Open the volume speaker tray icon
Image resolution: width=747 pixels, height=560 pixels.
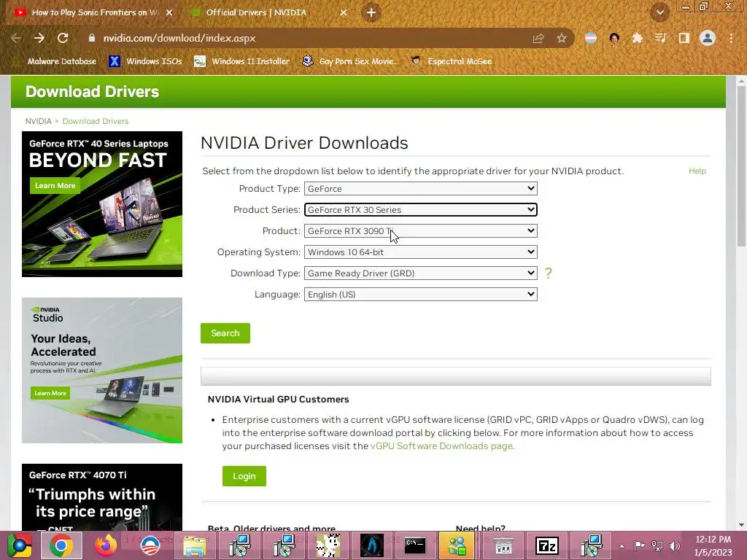(x=674, y=545)
